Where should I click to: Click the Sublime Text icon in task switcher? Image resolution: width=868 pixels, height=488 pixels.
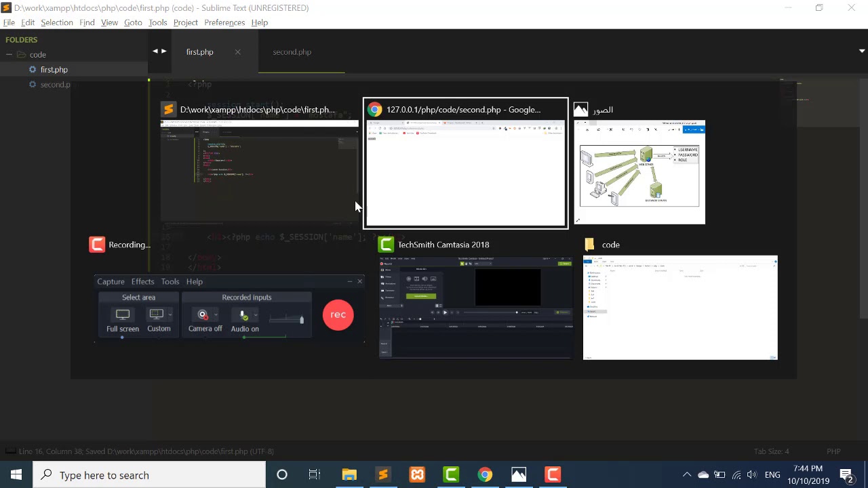tap(168, 110)
